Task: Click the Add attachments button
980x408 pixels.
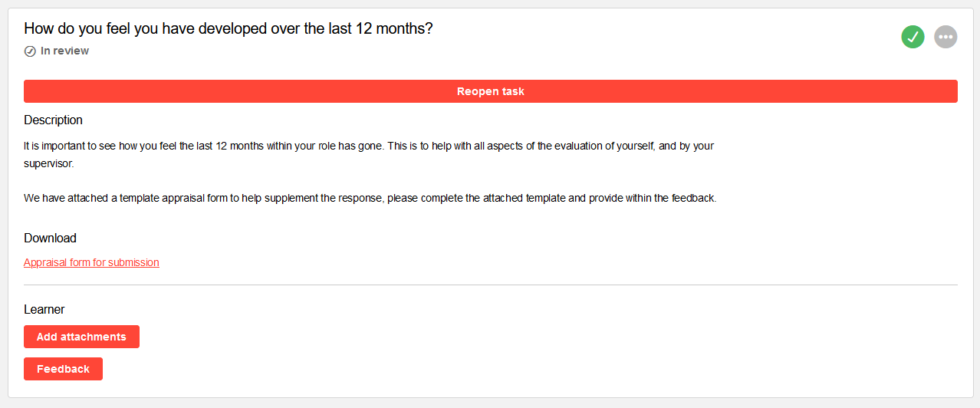Action: pyautogui.click(x=81, y=337)
